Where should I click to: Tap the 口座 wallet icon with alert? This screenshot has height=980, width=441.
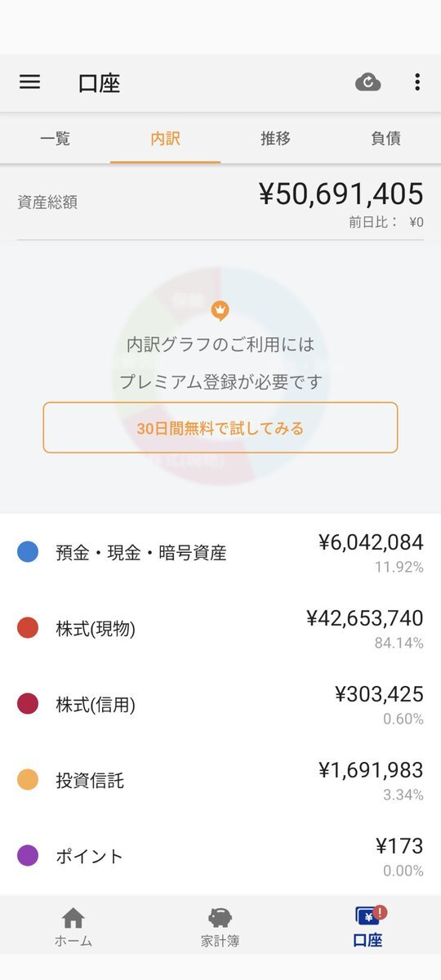pyautogui.click(x=368, y=916)
